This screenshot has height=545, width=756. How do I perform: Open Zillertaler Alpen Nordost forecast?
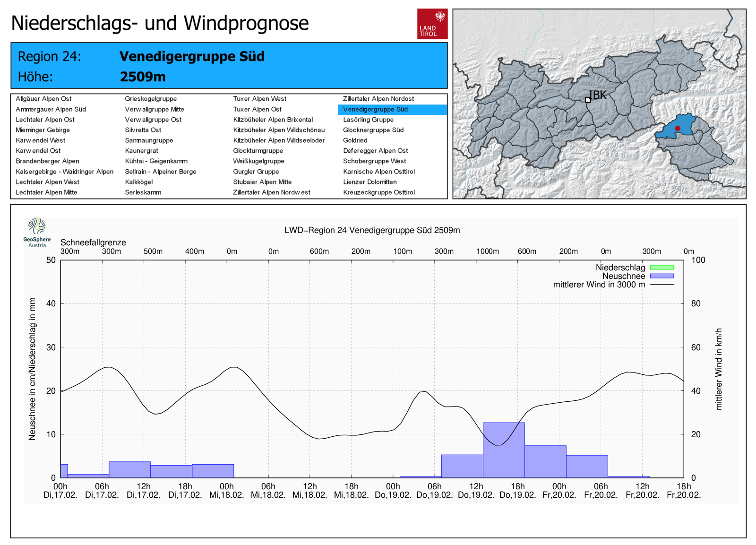click(378, 99)
